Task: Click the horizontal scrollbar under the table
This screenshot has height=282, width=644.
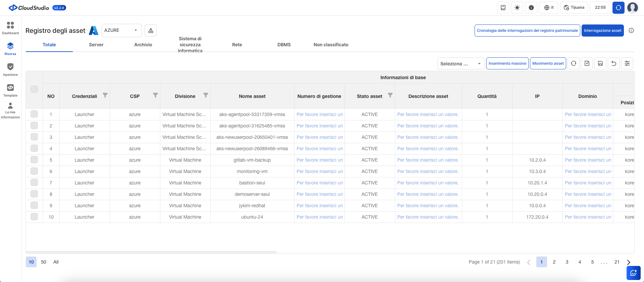Action: coord(151,252)
